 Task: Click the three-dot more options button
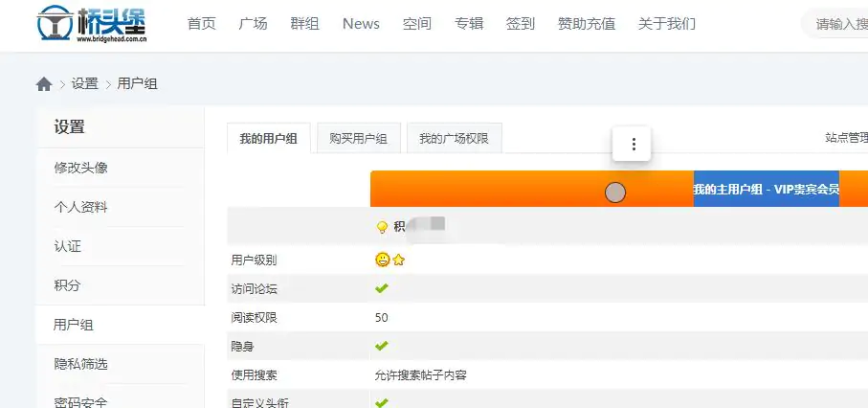pos(634,144)
